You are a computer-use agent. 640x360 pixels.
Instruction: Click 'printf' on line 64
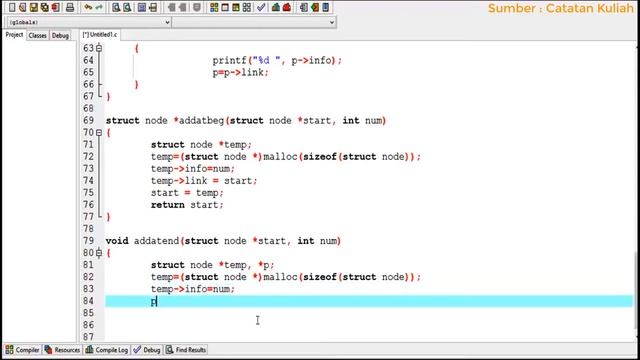[229, 61]
